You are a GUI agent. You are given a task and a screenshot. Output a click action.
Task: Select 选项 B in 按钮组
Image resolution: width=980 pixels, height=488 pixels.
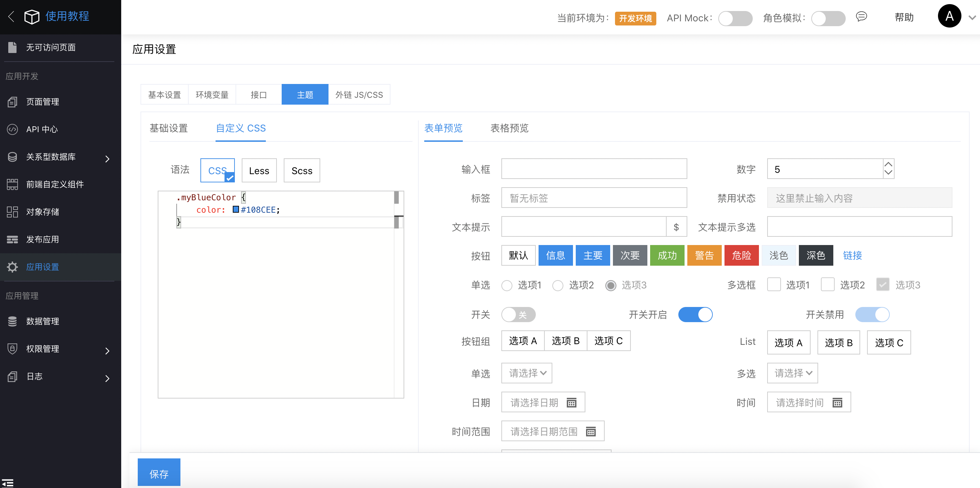pyautogui.click(x=565, y=340)
